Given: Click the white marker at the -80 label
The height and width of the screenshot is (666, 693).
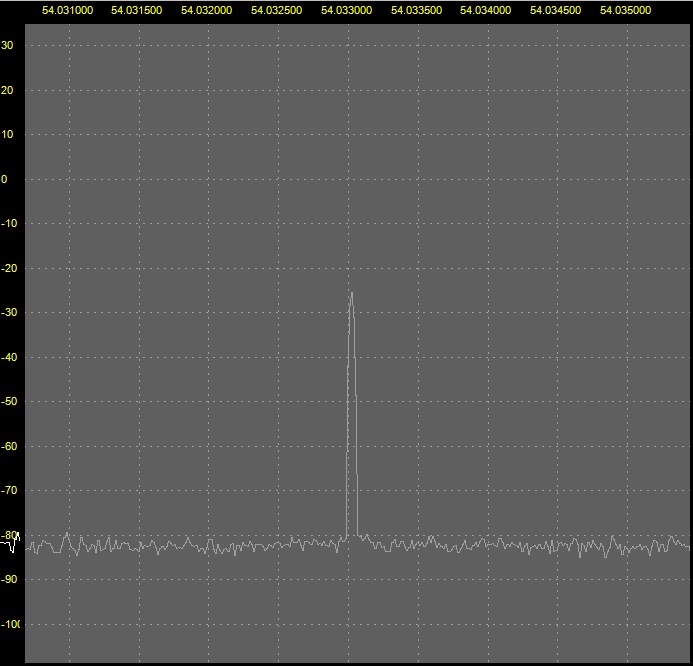Looking at the screenshot, I should click(15, 546).
